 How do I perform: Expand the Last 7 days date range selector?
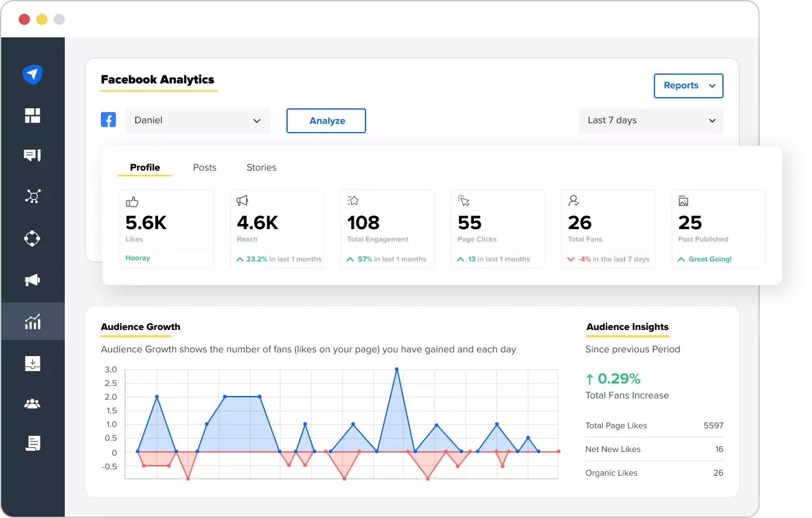[650, 120]
